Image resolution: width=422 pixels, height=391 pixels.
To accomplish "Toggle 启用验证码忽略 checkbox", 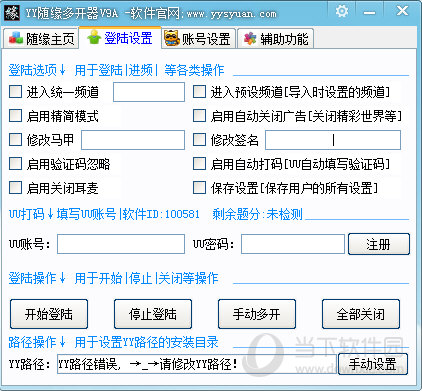I will pyautogui.click(x=15, y=164).
